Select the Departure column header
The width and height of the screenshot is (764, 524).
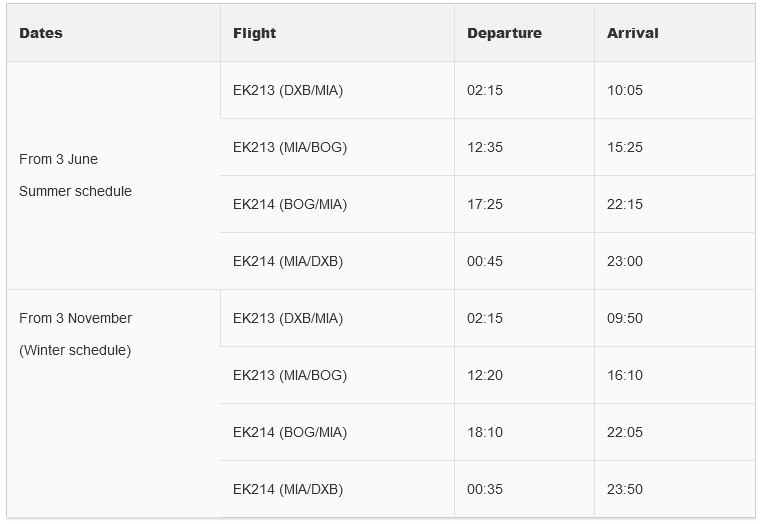[504, 33]
